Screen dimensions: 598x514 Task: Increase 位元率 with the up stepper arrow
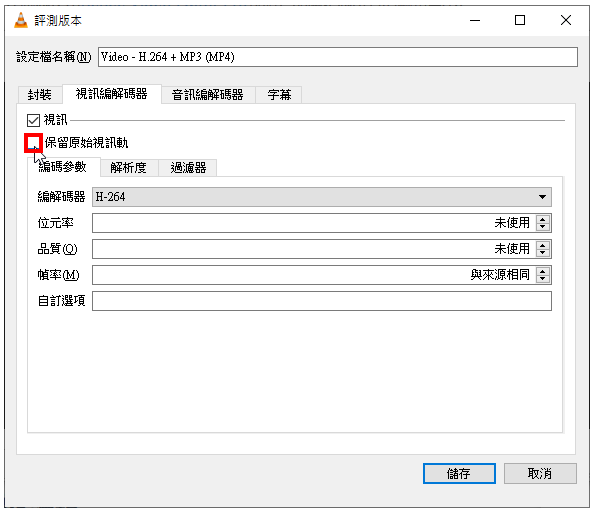[543, 219]
